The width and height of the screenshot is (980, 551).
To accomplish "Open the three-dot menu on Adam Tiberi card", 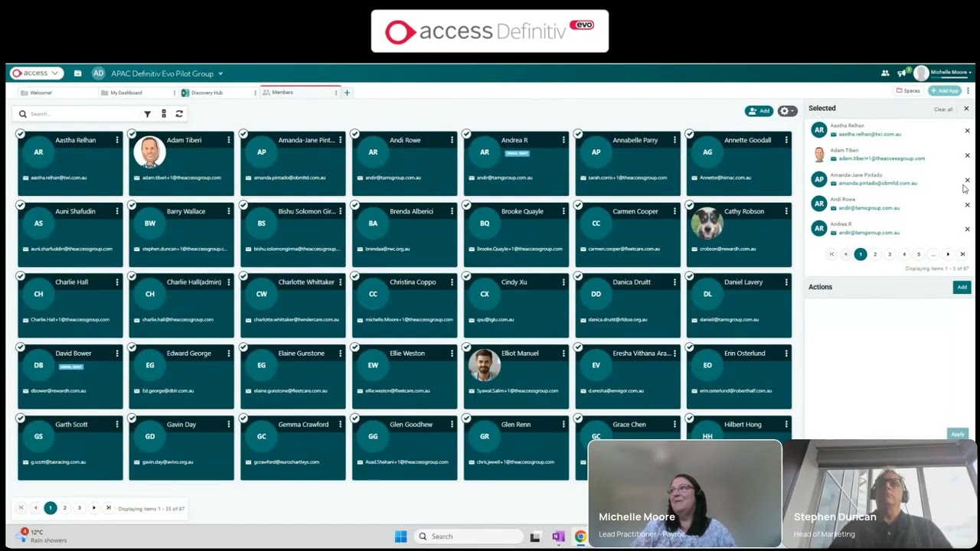I will [x=228, y=140].
